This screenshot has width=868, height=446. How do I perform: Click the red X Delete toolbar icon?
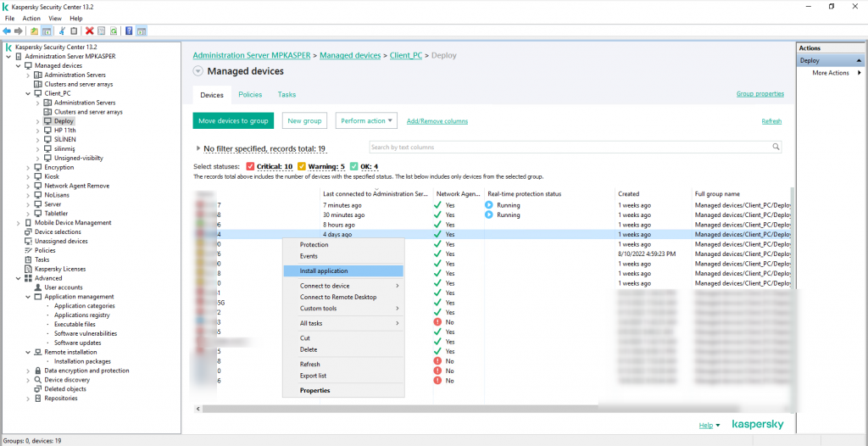(x=89, y=31)
